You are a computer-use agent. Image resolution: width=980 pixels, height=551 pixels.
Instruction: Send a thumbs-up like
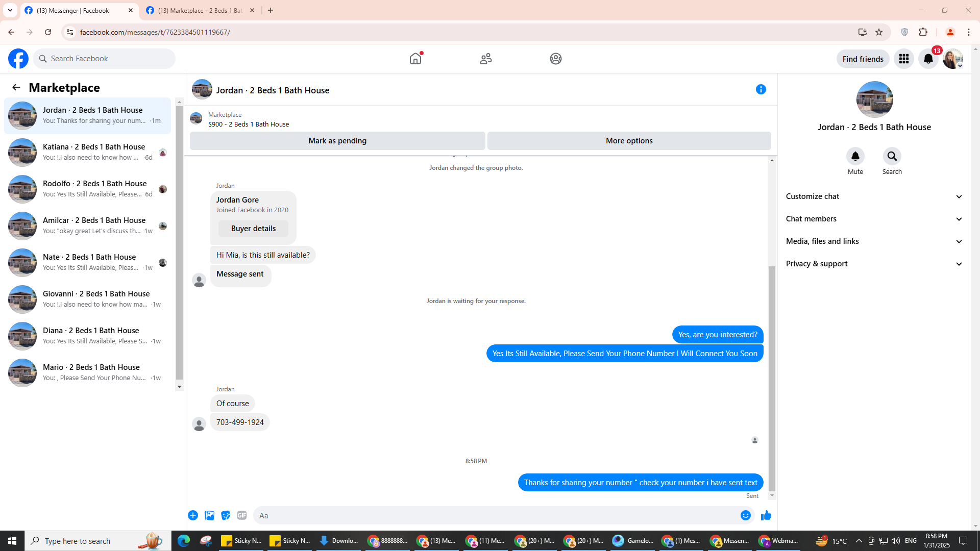[766, 515]
